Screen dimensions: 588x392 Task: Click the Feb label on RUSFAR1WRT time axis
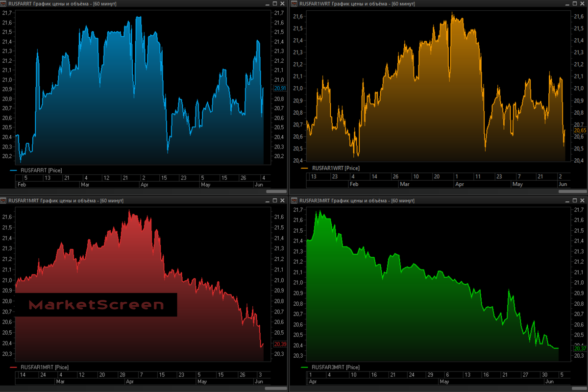coord(354,184)
